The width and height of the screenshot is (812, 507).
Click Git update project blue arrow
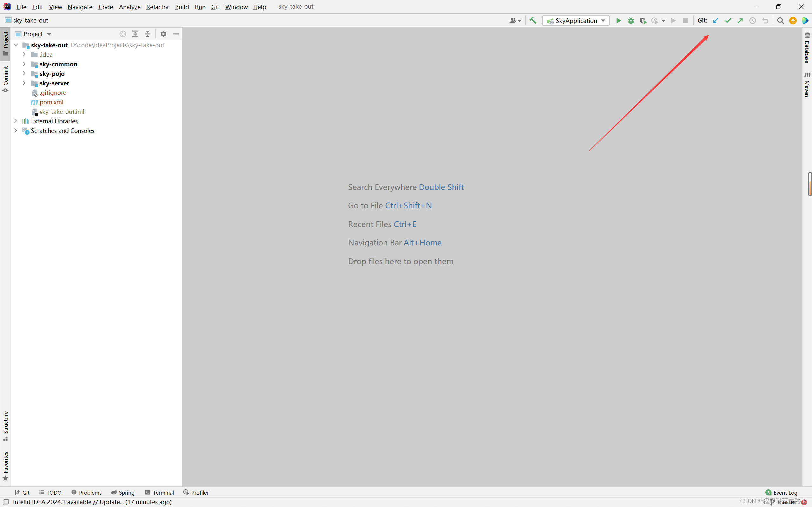point(715,21)
